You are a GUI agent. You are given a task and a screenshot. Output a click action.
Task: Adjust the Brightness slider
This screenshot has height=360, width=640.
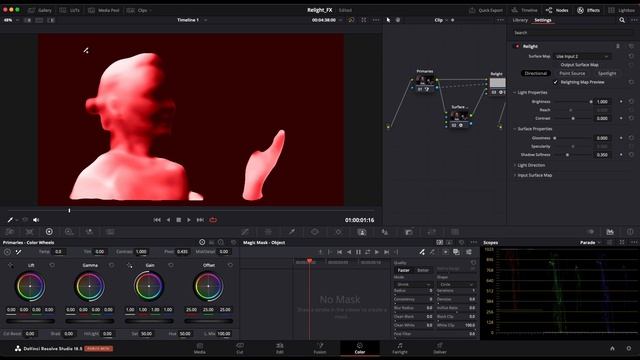tap(573, 102)
